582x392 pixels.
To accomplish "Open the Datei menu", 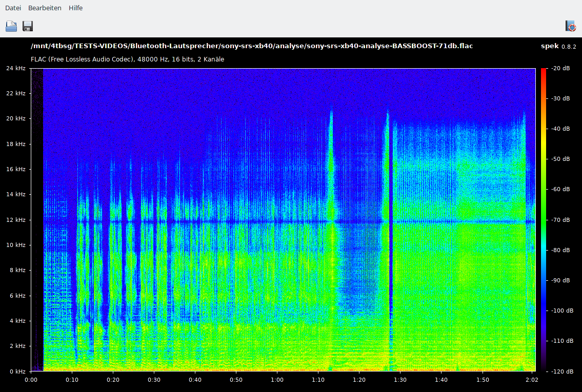I will (x=13, y=8).
